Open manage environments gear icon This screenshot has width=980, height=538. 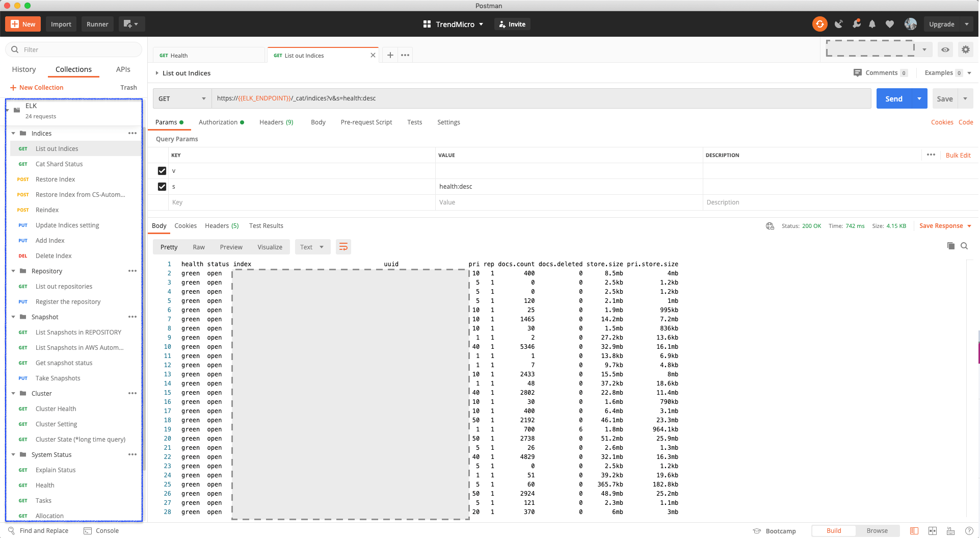click(x=966, y=49)
